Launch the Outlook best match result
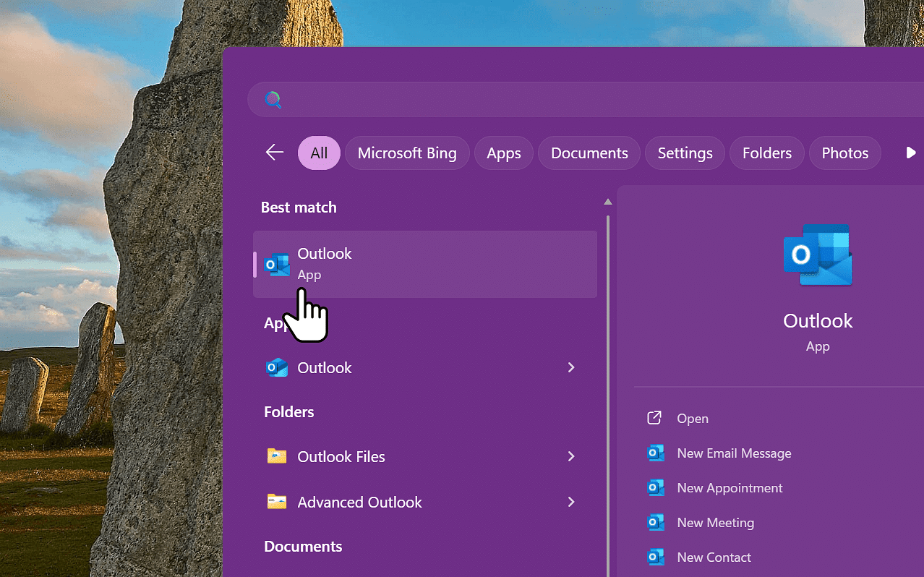 [425, 264]
